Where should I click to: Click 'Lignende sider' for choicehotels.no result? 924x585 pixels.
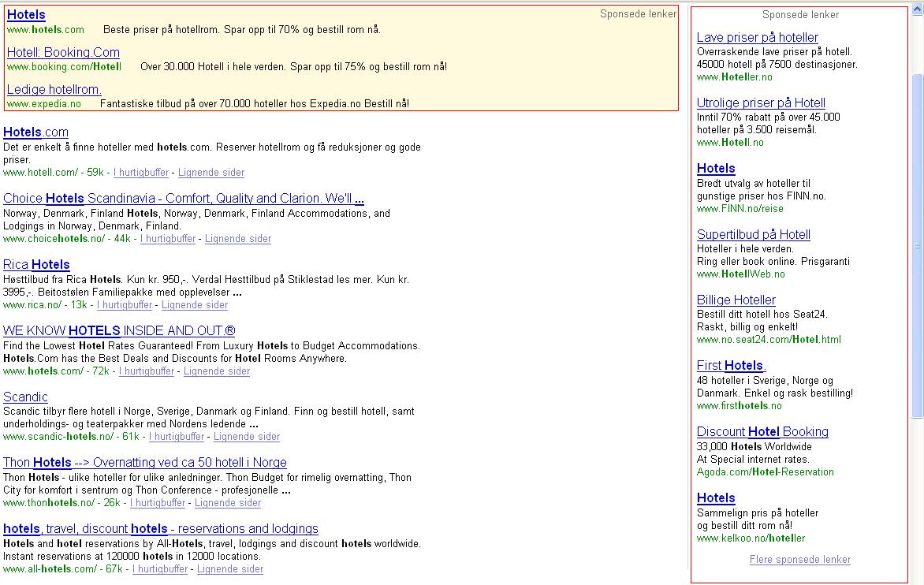(238, 239)
